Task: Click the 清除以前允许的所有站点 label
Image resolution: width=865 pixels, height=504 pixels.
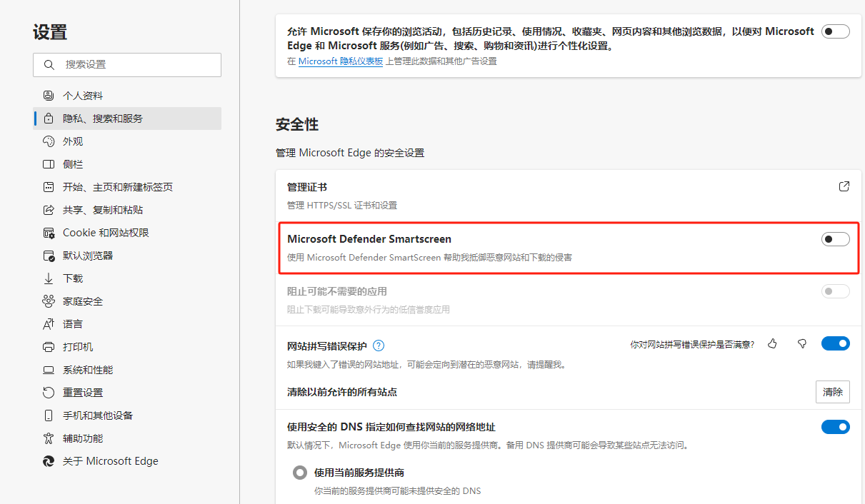Action: tap(342, 392)
